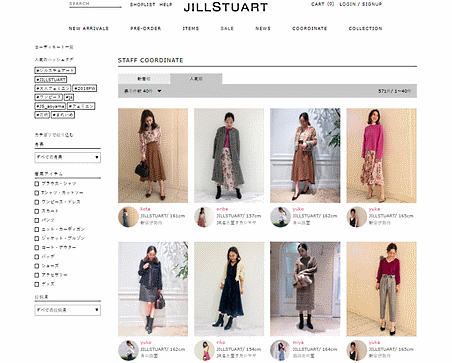The image size is (452, 363).
Task: Switch to the 新着順 tab
Action: (x=144, y=79)
